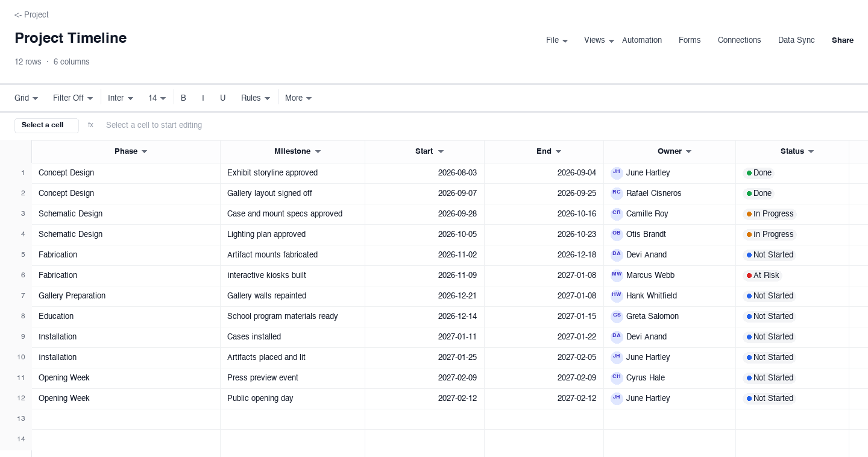Open the Start column header menu
This screenshot has height=457, width=868.
(441, 151)
